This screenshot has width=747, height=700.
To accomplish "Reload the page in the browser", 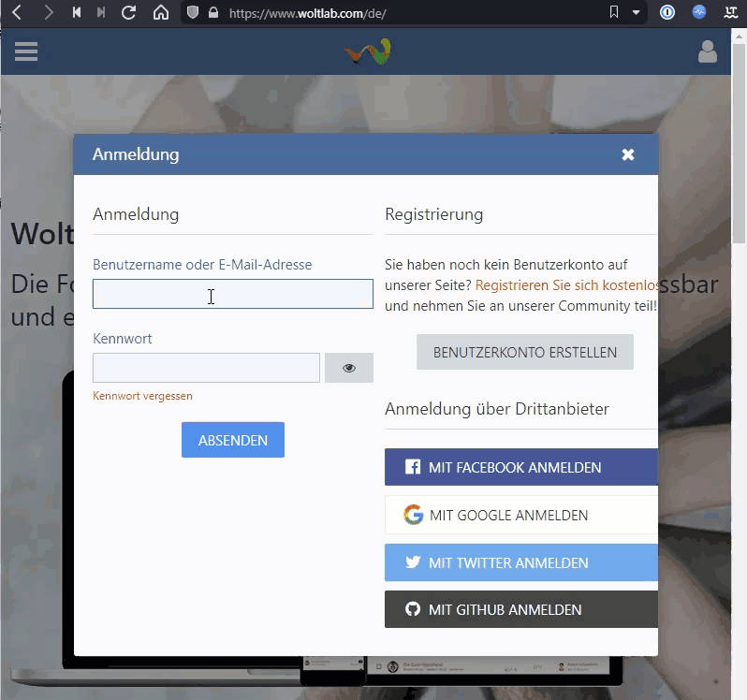I will 129,13.
